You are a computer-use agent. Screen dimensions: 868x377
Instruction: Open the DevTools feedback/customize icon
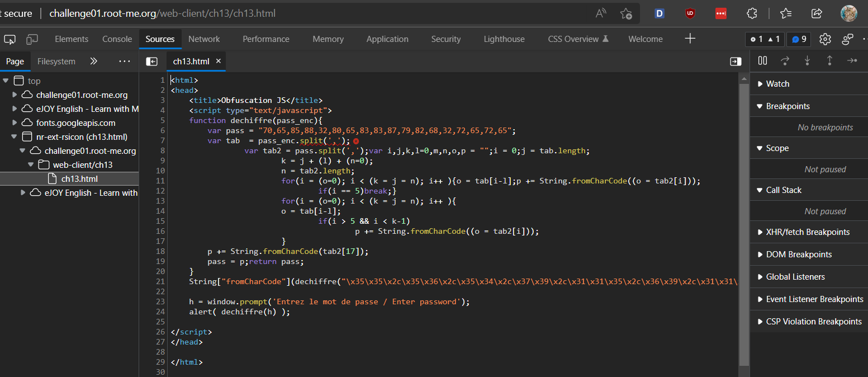pos(847,39)
